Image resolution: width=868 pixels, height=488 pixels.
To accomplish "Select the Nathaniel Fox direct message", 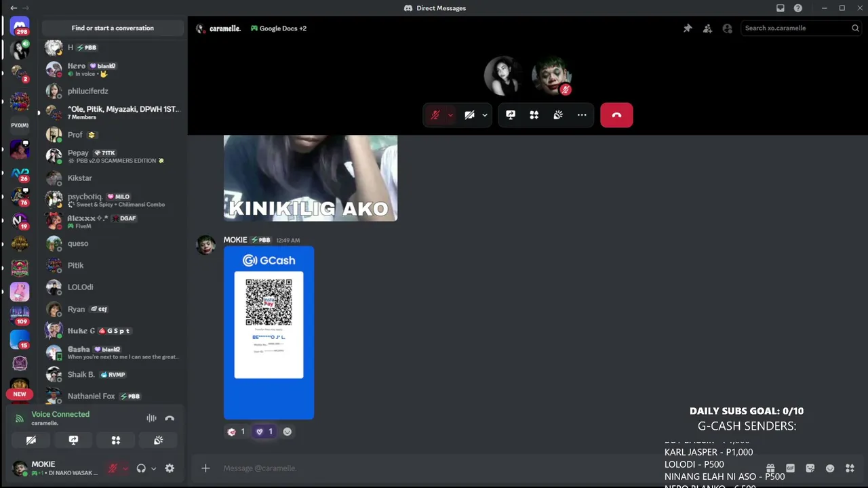I will (113, 396).
